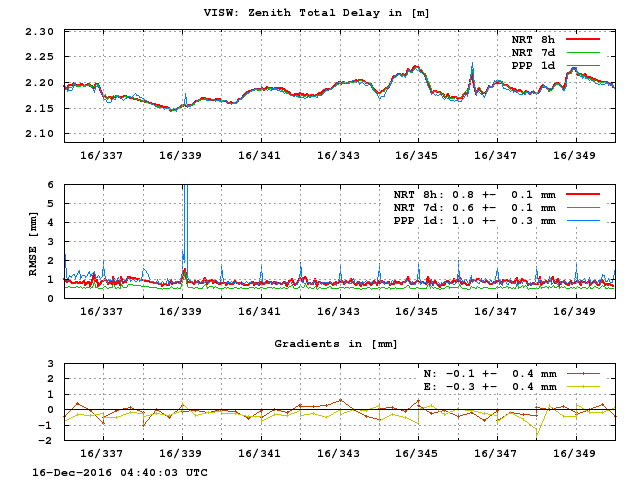640x480 pixels.
Task: Click the 16/339 x-axis label of the delay plot
Action: [x=180, y=156]
